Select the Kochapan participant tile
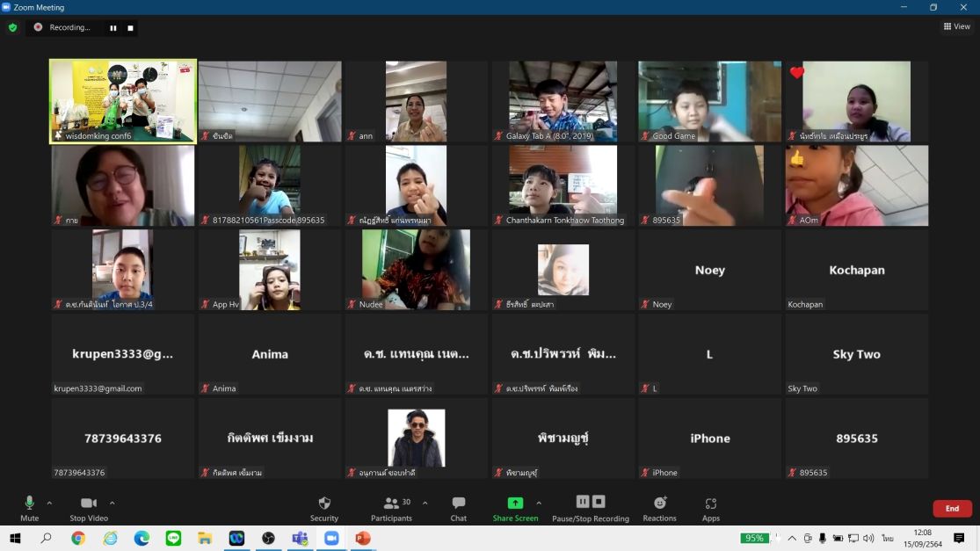The image size is (980, 551). pyautogui.click(x=857, y=270)
